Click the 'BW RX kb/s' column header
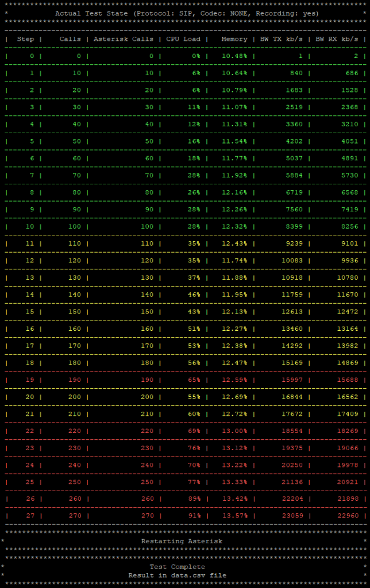Image resolution: width=370 pixels, height=588 pixels. 337,39
